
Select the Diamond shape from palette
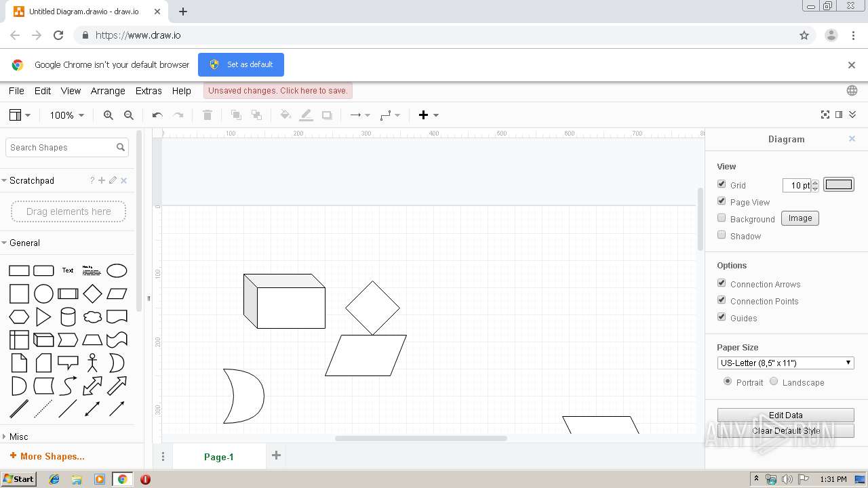(92, 293)
